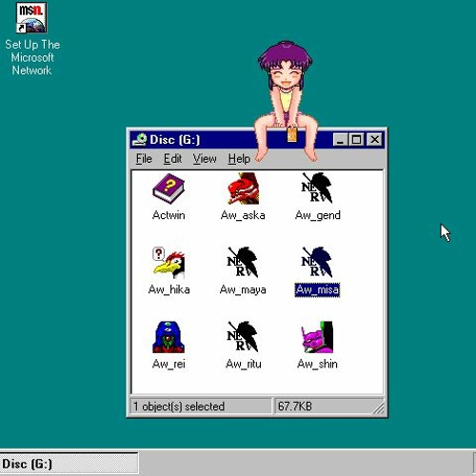Select the Aw_ritu NERV icon
Screen dimensions: 476x476
243,337
